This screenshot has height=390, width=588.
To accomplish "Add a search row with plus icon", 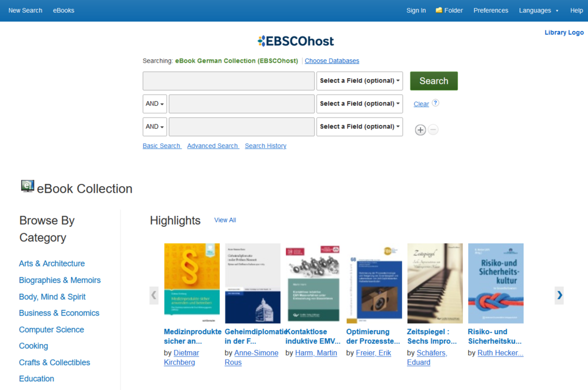I will tap(420, 130).
